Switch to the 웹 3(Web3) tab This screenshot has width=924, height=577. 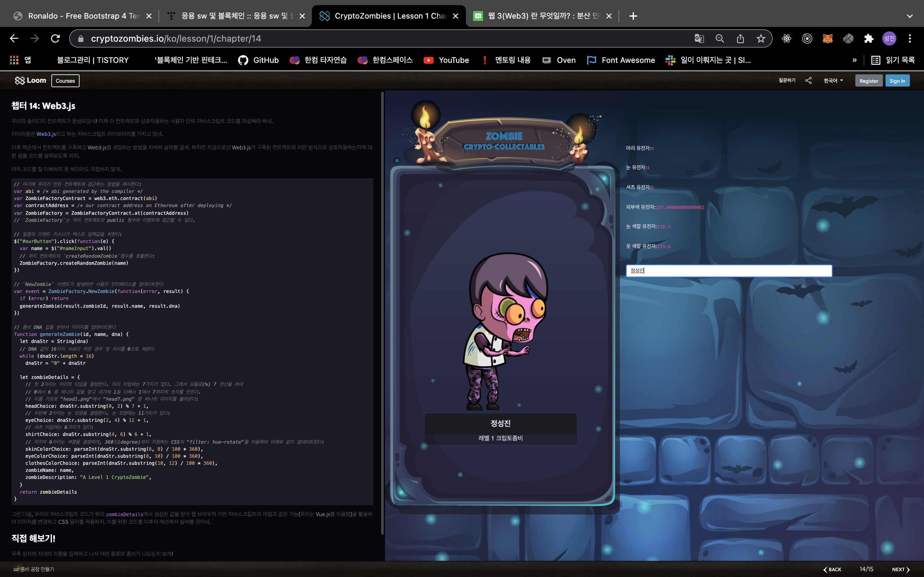coord(542,16)
